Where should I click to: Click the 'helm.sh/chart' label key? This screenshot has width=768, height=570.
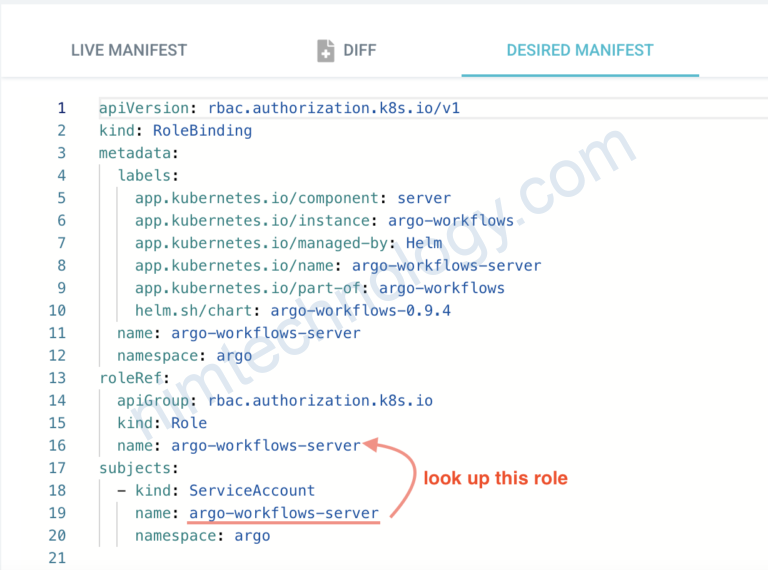pos(193,310)
